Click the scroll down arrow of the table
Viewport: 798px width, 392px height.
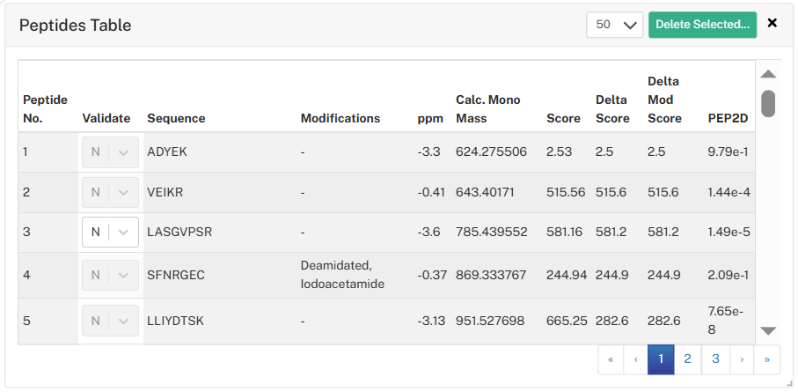point(768,331)
